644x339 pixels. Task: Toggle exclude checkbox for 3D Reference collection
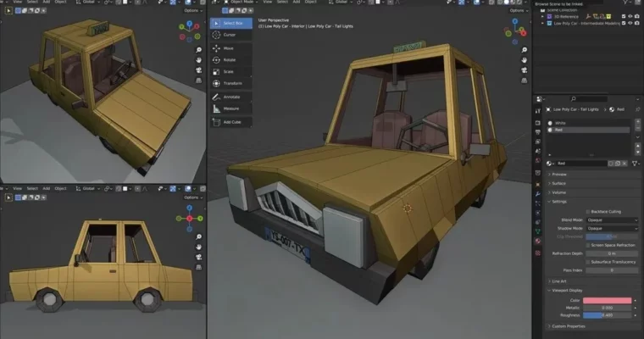tap(624, 17)
